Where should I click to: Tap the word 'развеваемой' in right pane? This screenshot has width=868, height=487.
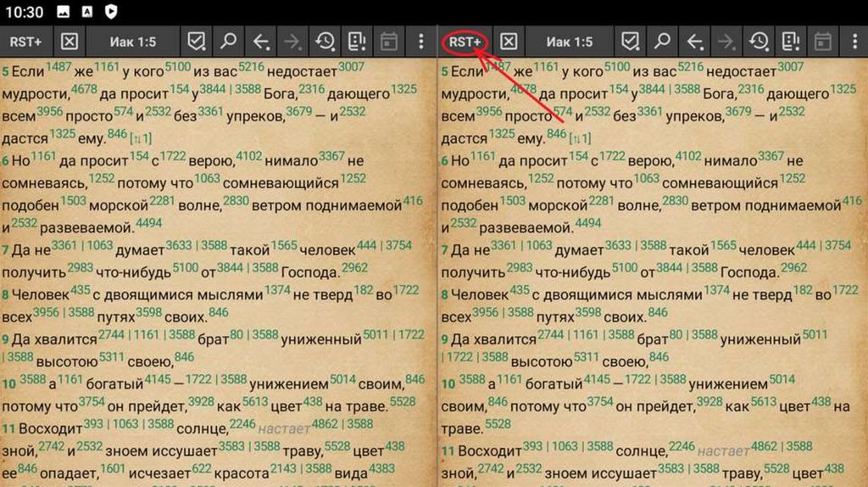click(x=526, y=227)
